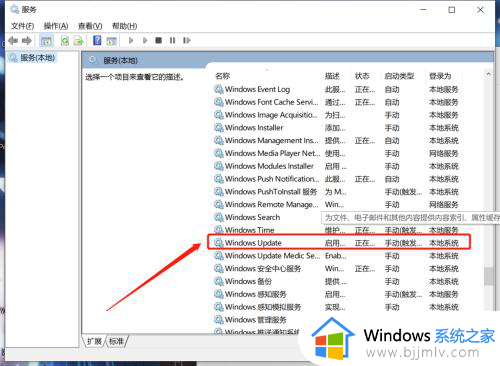This screenshot has height=366, width=500.
Task: Click the Forward arrow toolbar icon
Action: pos(27,41)
